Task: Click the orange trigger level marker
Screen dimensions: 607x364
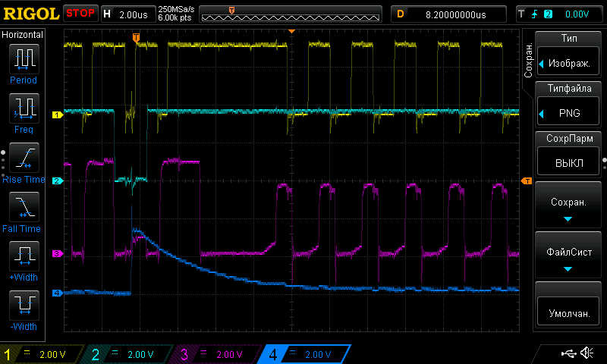Action: 526,180
